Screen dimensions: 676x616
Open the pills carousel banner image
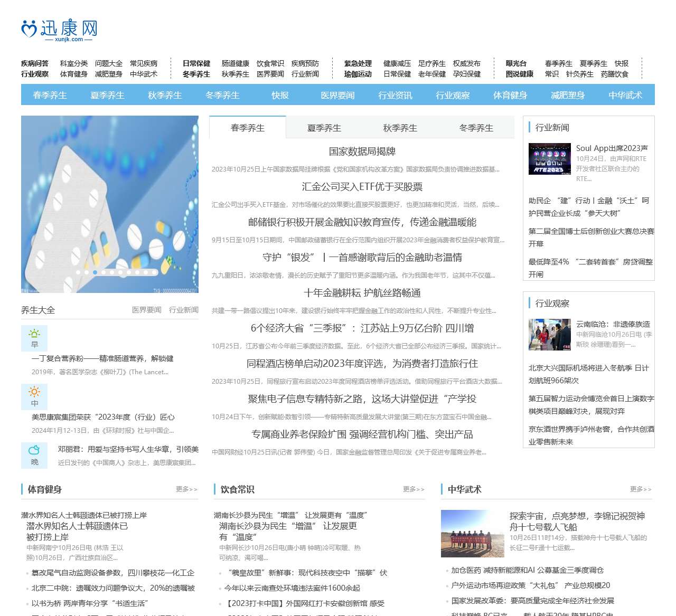click(x=110, y=204)
